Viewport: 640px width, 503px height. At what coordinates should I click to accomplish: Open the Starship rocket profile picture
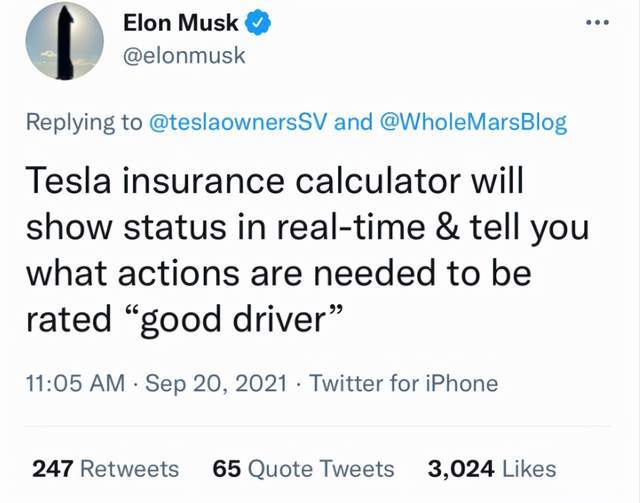(64, 41)
